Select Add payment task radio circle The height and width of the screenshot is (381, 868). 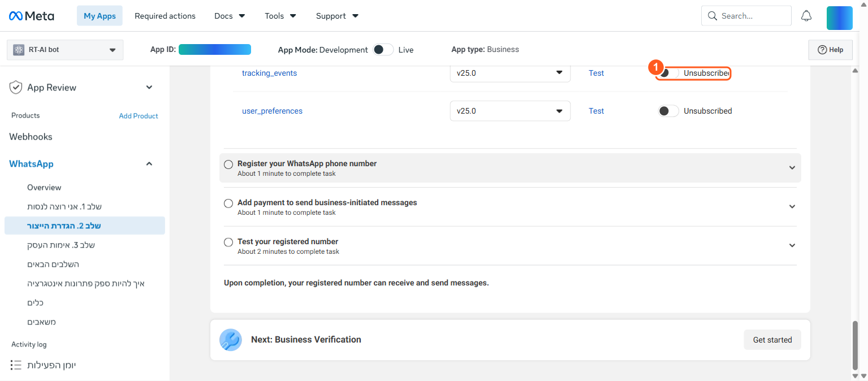228,203
